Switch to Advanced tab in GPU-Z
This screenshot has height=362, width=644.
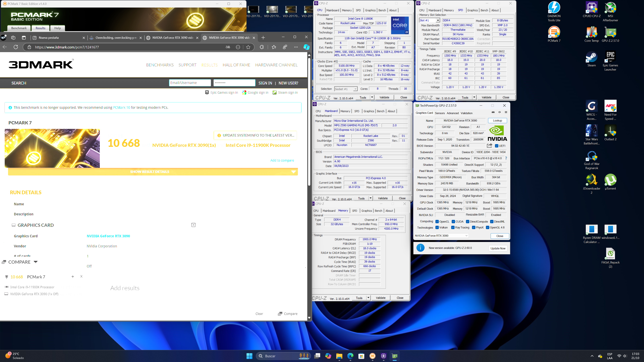[x=453, y=113]
